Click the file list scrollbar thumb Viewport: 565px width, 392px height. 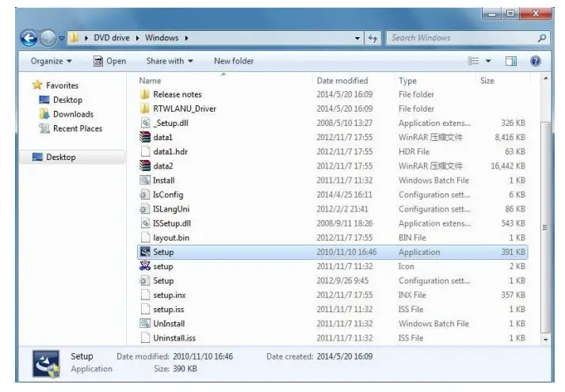coord(545,227)
